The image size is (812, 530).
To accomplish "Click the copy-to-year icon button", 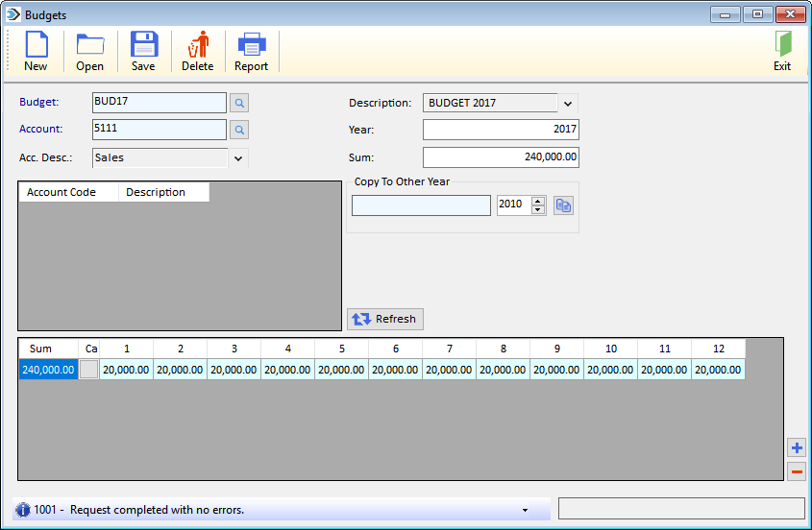I will click(x=563, y=205).
